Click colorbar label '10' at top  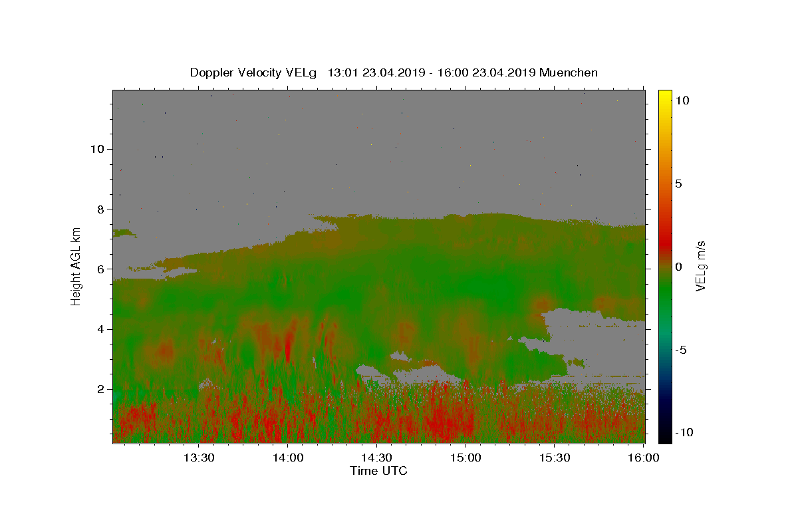coord(682,100)
